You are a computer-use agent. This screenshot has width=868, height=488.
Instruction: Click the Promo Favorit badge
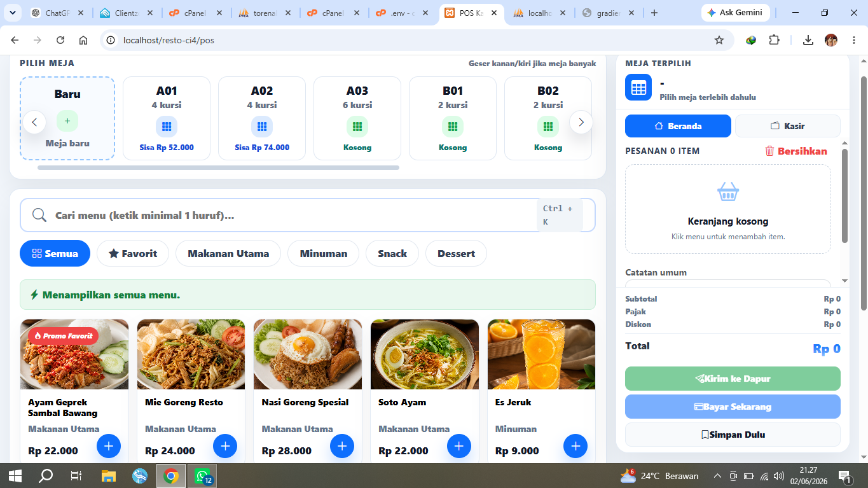click(x=63, y=336)
